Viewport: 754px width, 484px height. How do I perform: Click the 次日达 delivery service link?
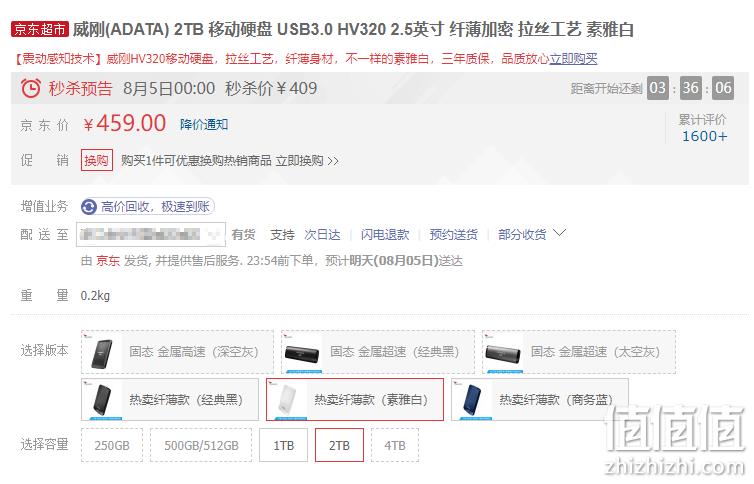click(x=322, y=235)
